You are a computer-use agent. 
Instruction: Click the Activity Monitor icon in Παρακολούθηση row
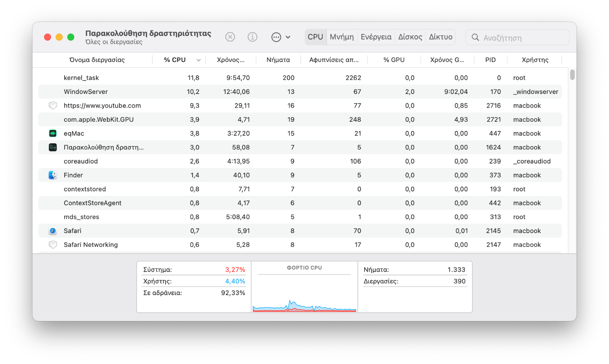53,147
